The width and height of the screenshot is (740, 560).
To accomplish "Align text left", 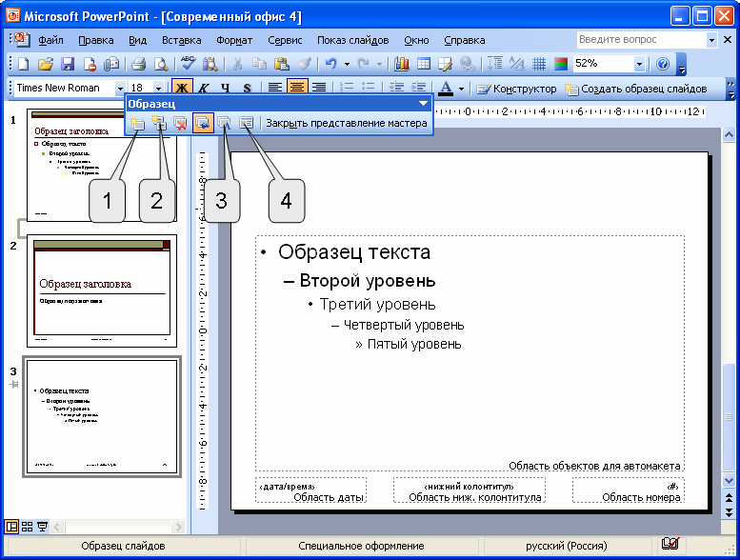I will 274,88.
